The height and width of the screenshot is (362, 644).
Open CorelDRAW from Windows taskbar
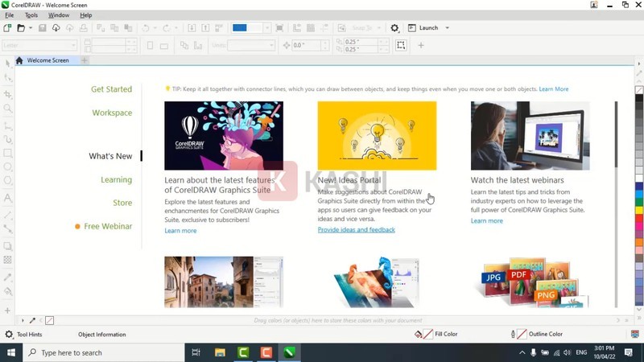point(289,352)
